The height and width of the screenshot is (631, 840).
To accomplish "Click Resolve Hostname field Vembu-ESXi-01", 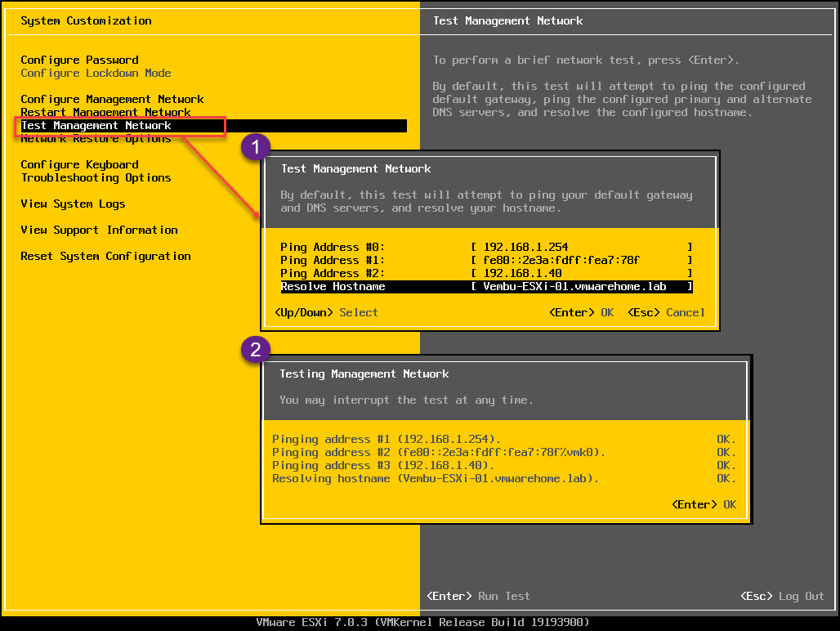I will tap(582, 287).
